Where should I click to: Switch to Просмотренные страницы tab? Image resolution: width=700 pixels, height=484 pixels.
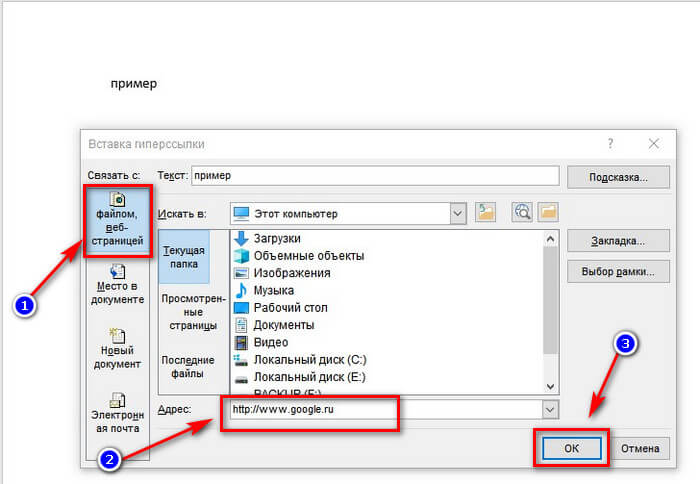pos(193,312)
